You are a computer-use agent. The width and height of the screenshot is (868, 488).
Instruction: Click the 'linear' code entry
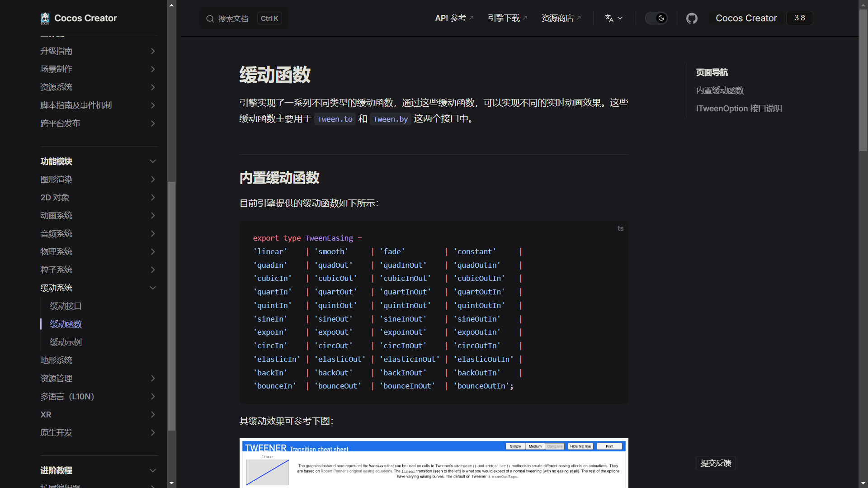(x=270, y=251)
